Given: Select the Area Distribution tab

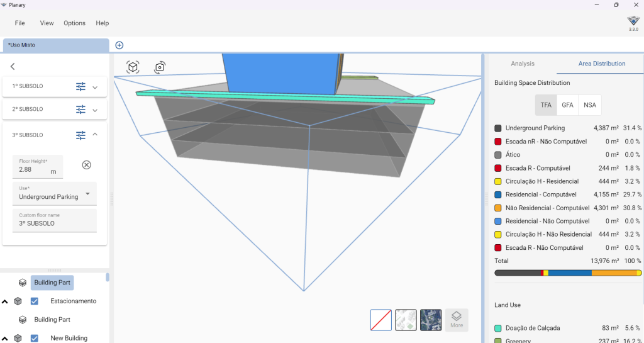Looking at the screenshot, I should (602, 64).
